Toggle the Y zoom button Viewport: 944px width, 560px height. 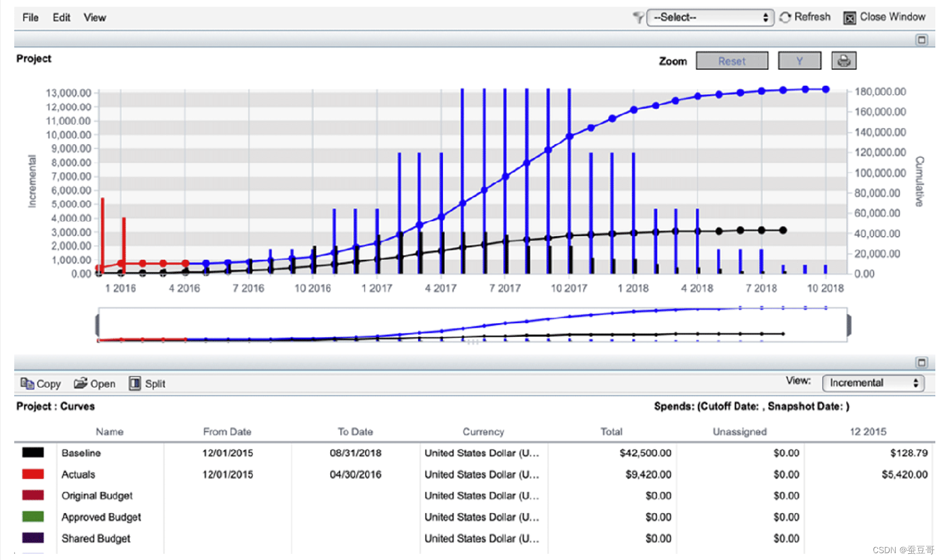coord(799,61)
